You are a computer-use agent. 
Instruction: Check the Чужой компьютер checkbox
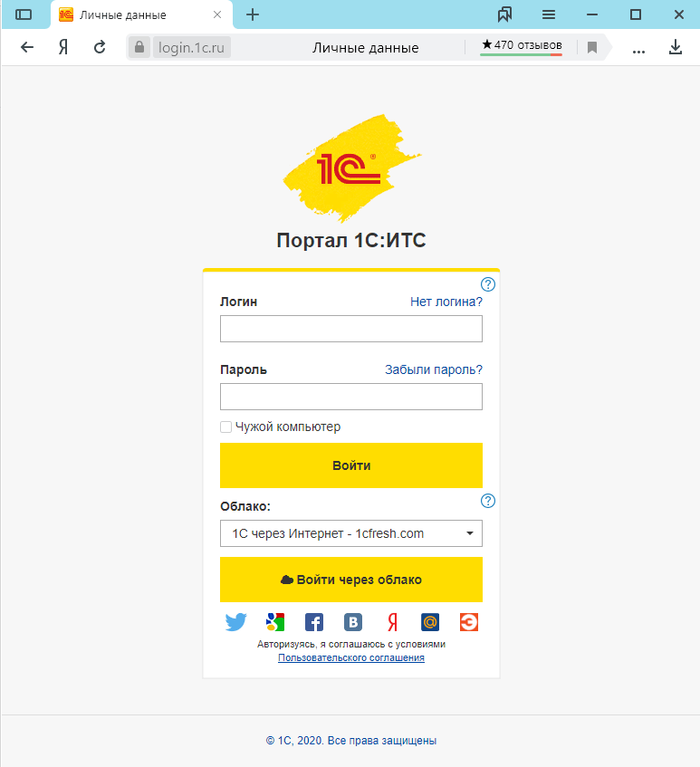coord(225,427)
